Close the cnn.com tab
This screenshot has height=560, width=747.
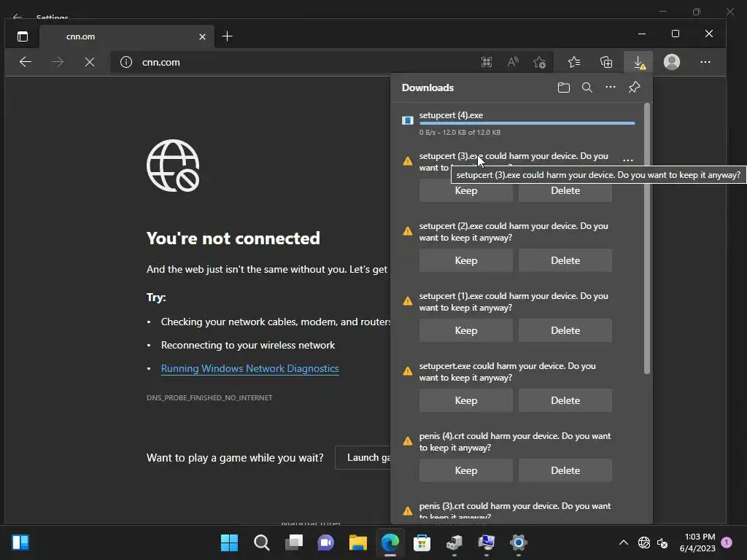[x=203, y=36]
